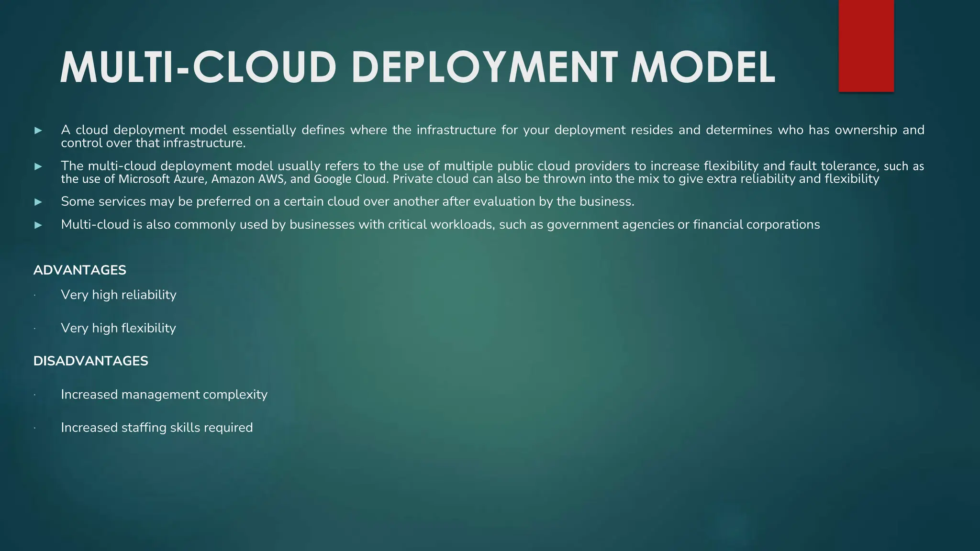The width and height of the screenshot is (980, 551).
Task: Click bullet starting 'A cloud deployment model essentially'
Action: (x=492, y=136)
